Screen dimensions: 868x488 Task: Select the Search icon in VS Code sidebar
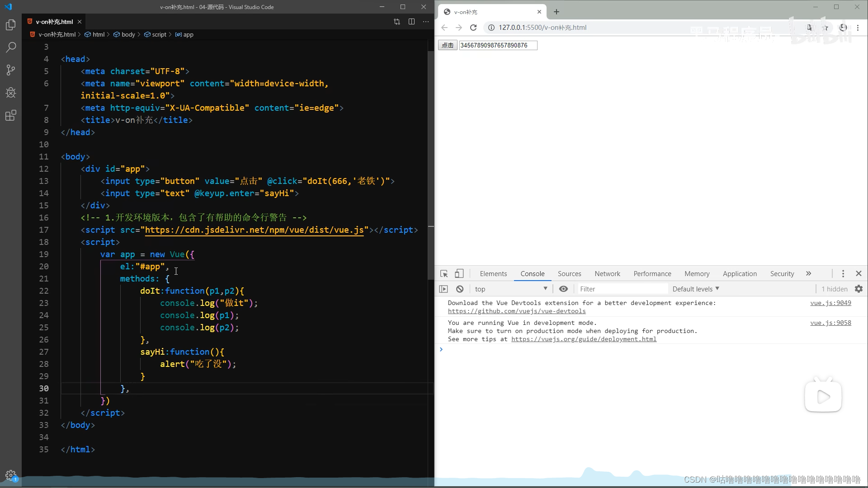coord(10,47)
